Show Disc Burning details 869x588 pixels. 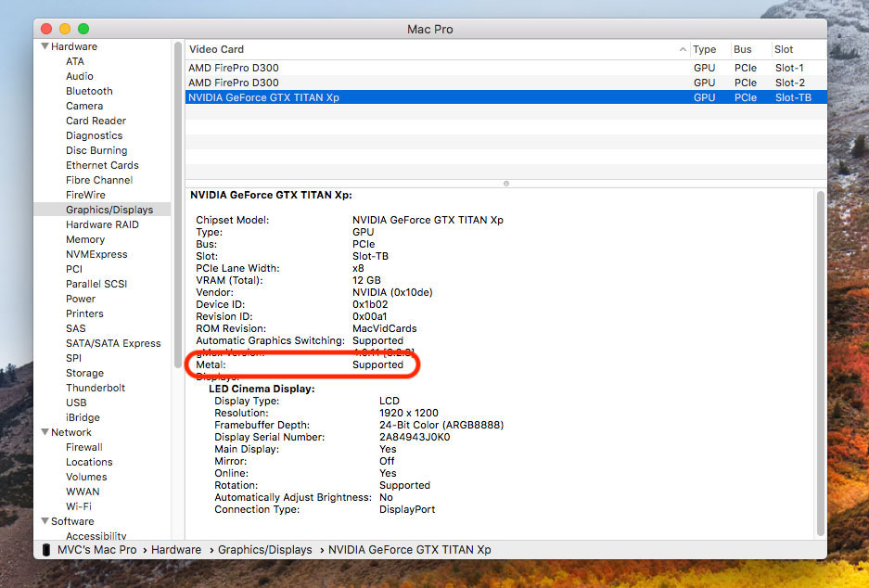[x=96, y=151]
